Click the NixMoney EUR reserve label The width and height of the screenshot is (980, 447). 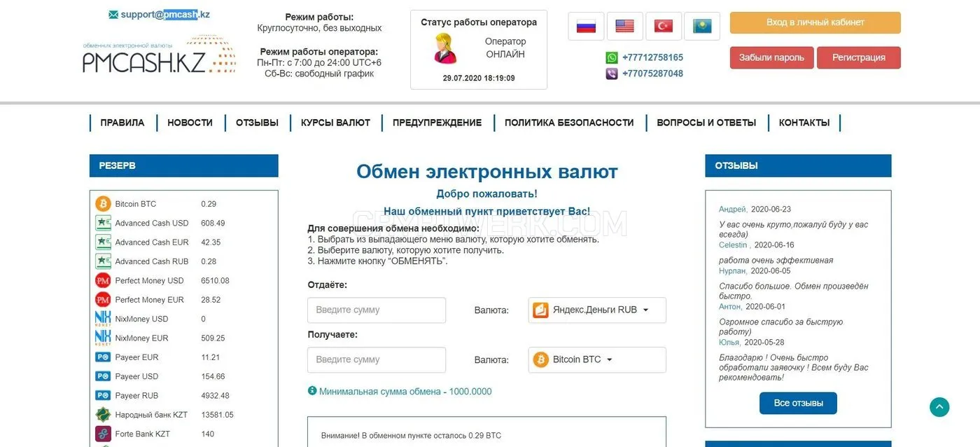pyautogui.click(x=142, y=338)
